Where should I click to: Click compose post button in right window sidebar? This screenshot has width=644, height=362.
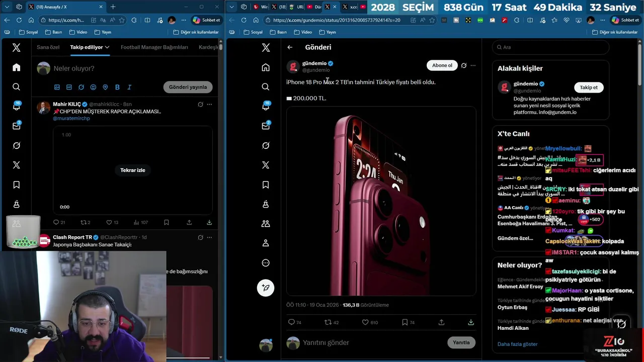266,288
